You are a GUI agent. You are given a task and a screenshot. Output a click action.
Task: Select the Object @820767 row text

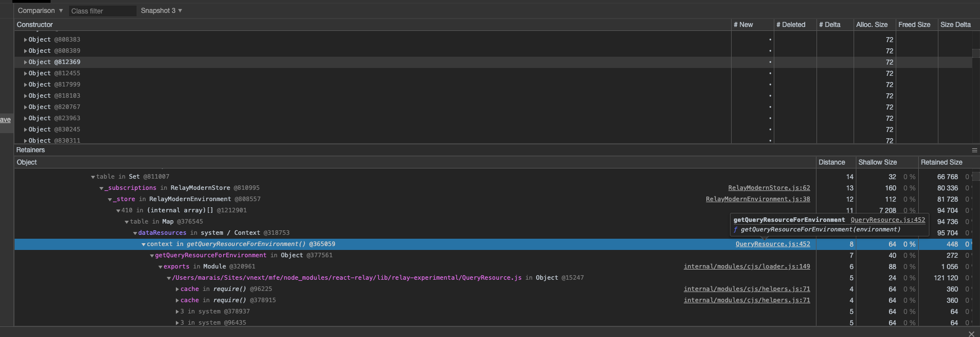[55, 107]
